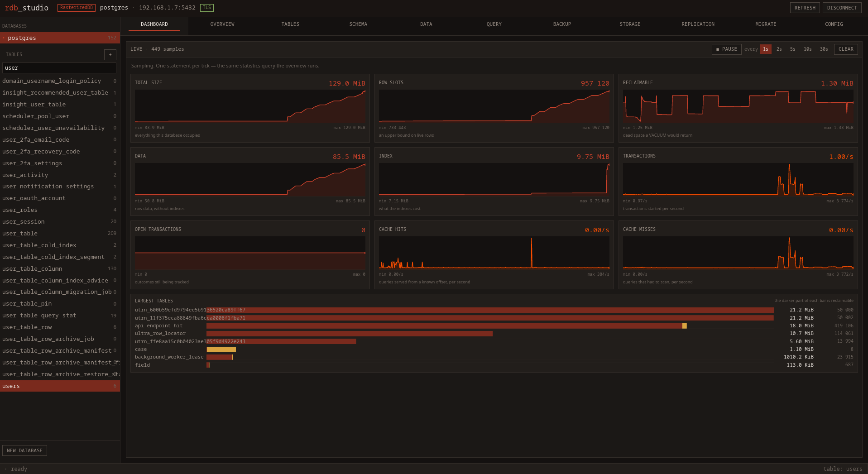Click the TLS connection badge
This screenshot has width=868, height=474.
pyautogui.click(x=207, y=8)
